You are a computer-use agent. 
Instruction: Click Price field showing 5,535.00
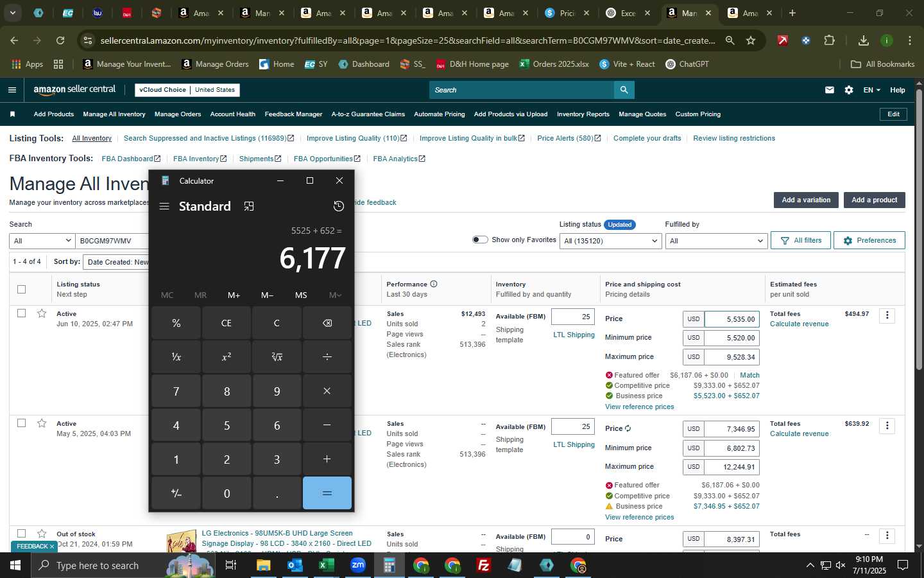point(732,319)
